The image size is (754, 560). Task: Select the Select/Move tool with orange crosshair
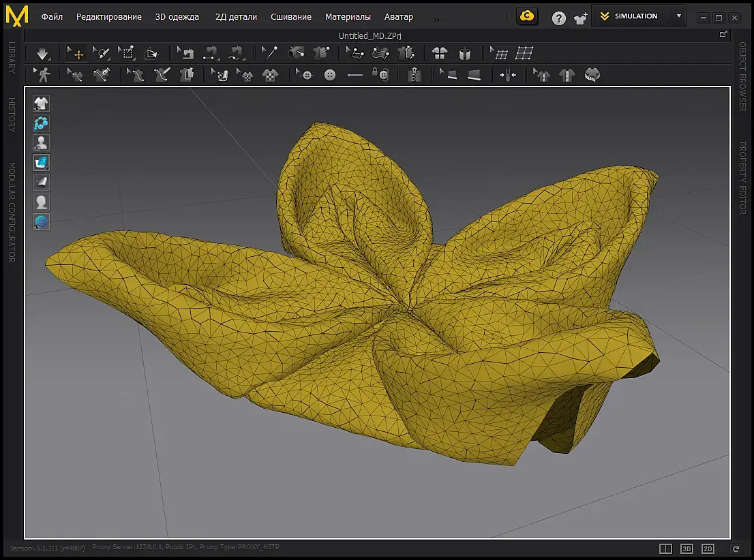point(76,53)
